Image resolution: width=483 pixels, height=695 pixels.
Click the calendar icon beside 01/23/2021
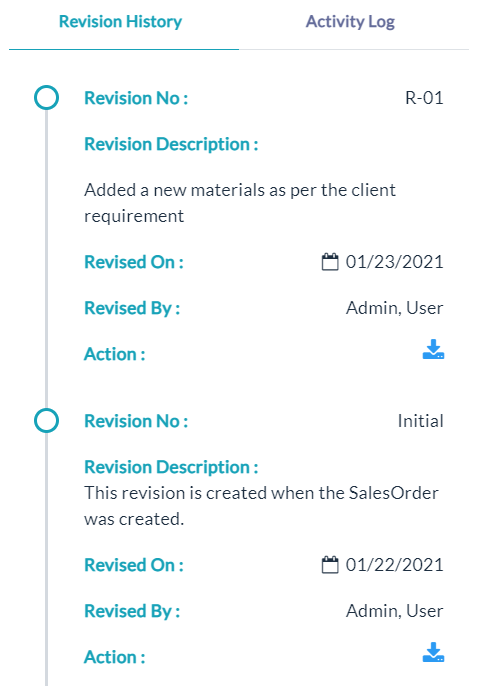tap(330, 262)
